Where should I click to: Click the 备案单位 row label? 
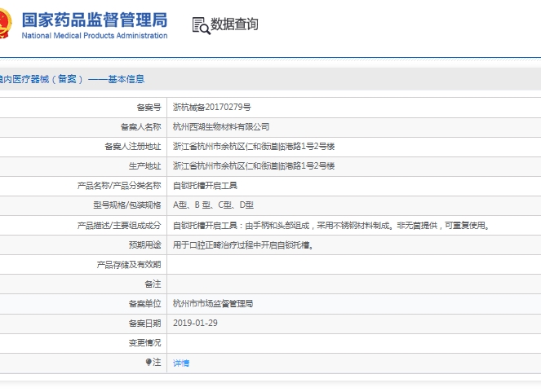click(x=145, y=303)
